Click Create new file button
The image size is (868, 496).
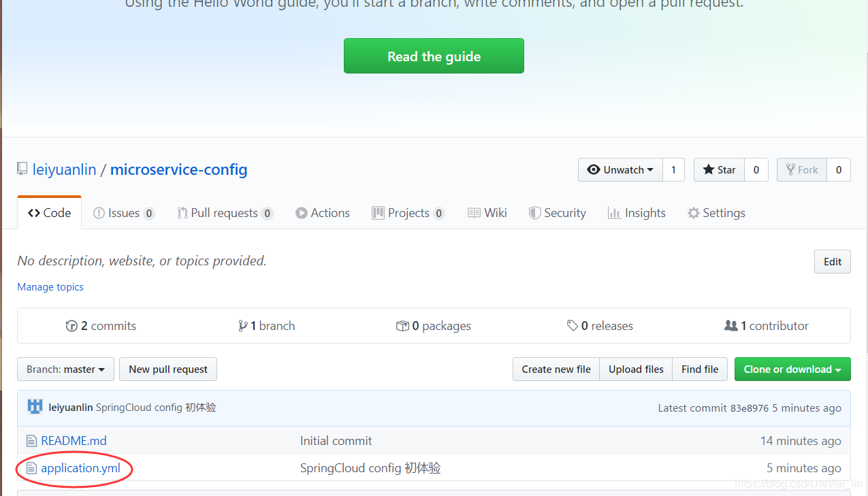556,369
